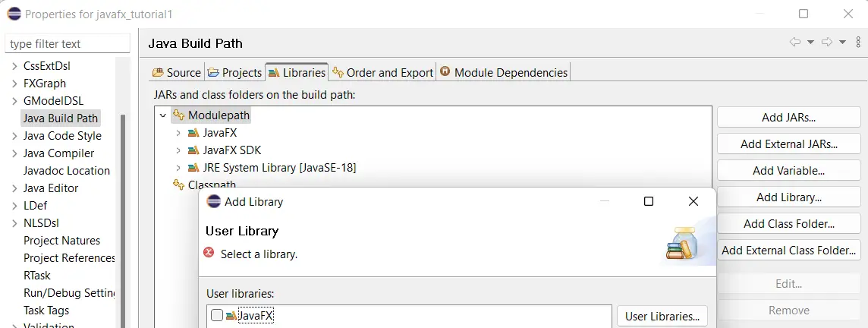Click the type filter text field
Screen dimensions: 868x328
coord(67,44)
